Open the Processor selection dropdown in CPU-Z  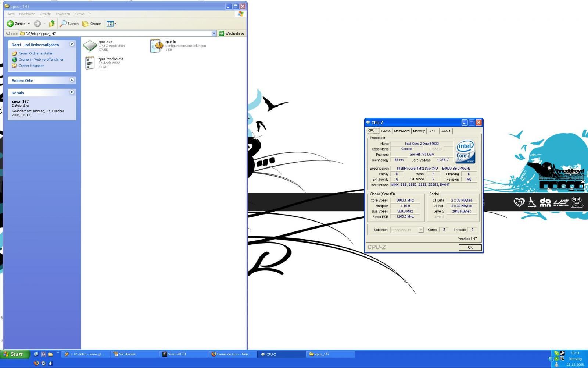[x=420, y=230]
